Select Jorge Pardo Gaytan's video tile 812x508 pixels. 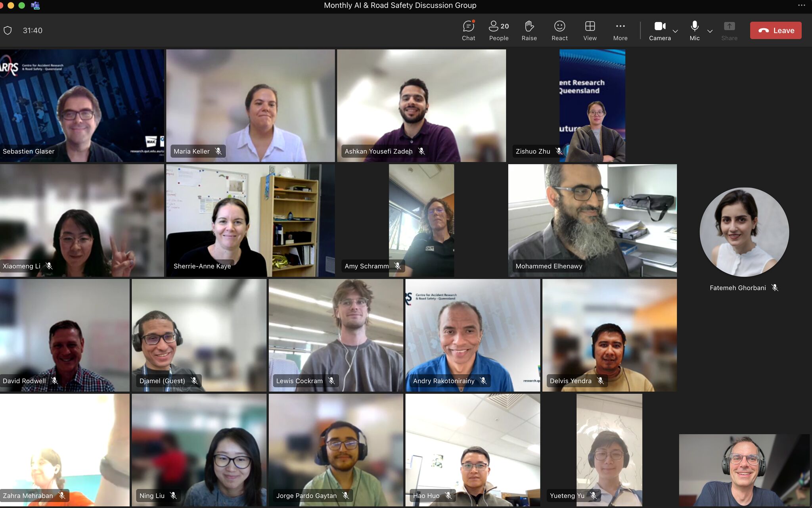coord(336,450)
